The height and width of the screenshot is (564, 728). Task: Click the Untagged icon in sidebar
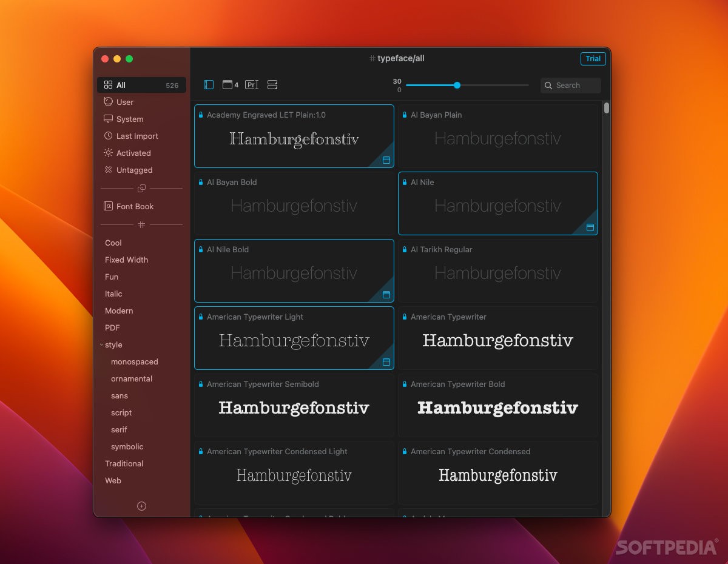pyautogui.click(x=108, y=170)
